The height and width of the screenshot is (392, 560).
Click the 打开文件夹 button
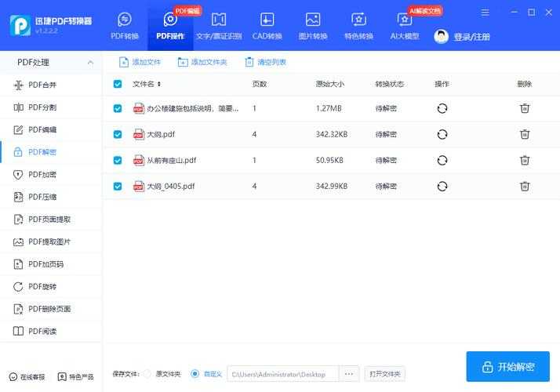coord(384,374)
